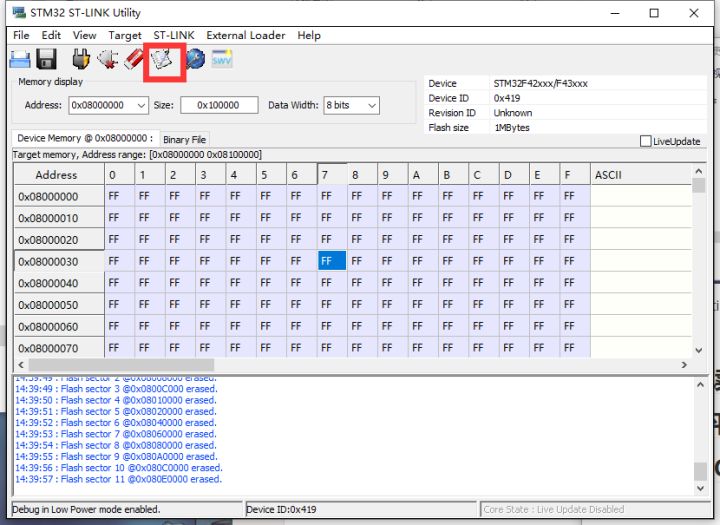Select row address 0x08000010
The height and width of the screenshot is (525, 720).
[59, 218]
